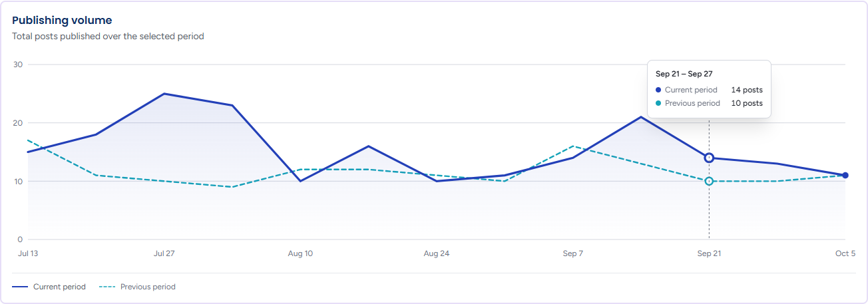Click the Aug 24 axis label

click(436, 253)
